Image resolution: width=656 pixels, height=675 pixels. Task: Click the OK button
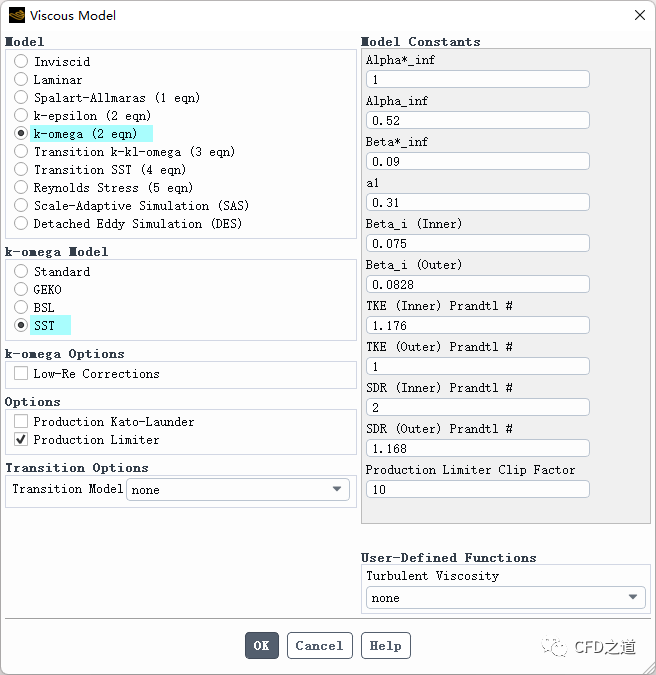pyautogui.click(x=262, y=645)
